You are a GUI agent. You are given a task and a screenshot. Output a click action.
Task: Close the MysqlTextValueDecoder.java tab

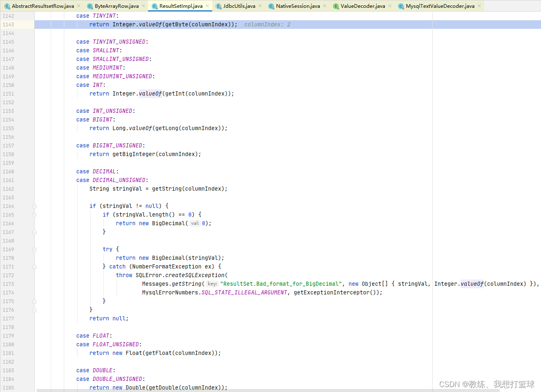point(479,6)
